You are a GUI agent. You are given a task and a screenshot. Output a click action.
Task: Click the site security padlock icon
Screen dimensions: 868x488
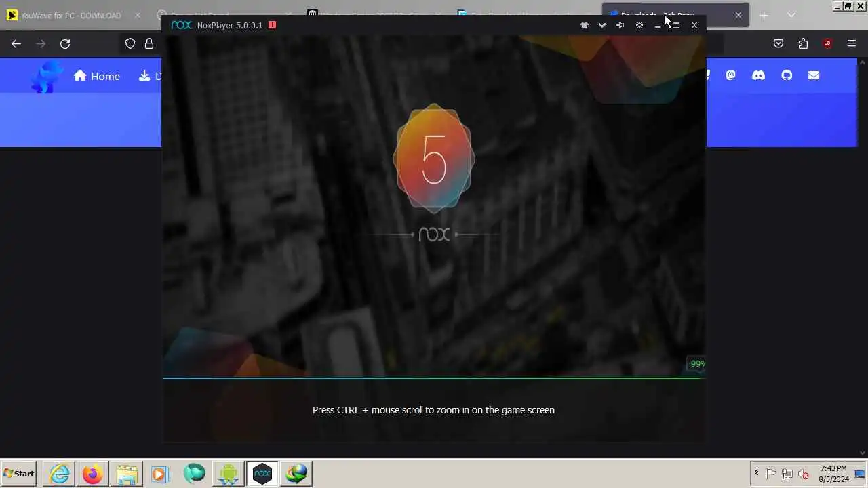(149, 43)
